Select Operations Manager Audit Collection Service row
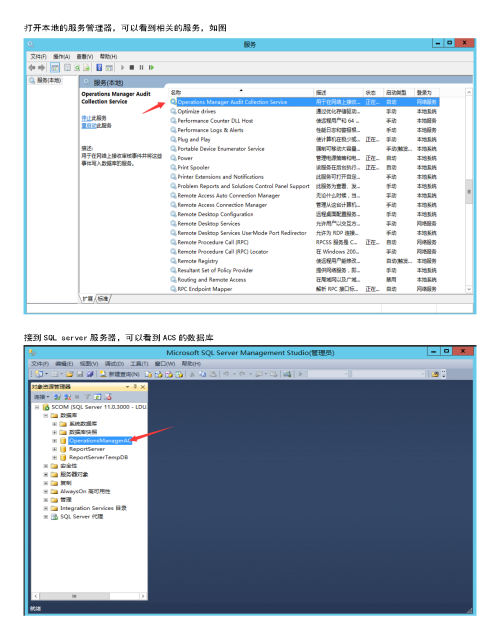The height and width of the screenshot is (643, 500). [x=304, y=102]
